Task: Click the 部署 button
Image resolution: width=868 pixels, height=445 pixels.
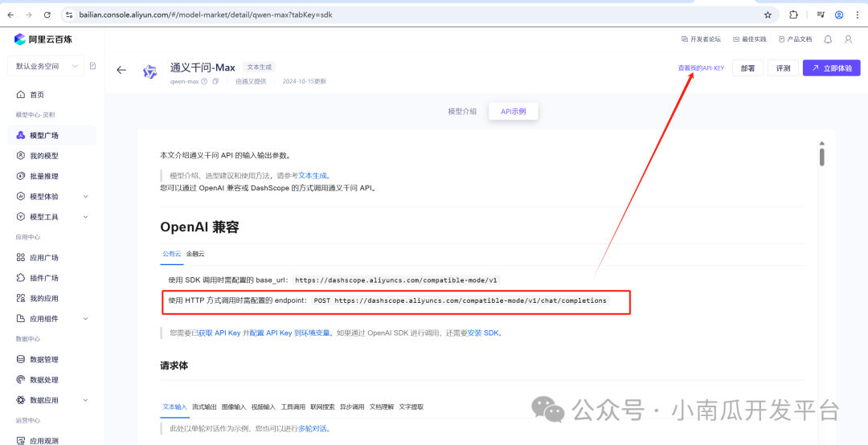Action: [x=748, y=68]
